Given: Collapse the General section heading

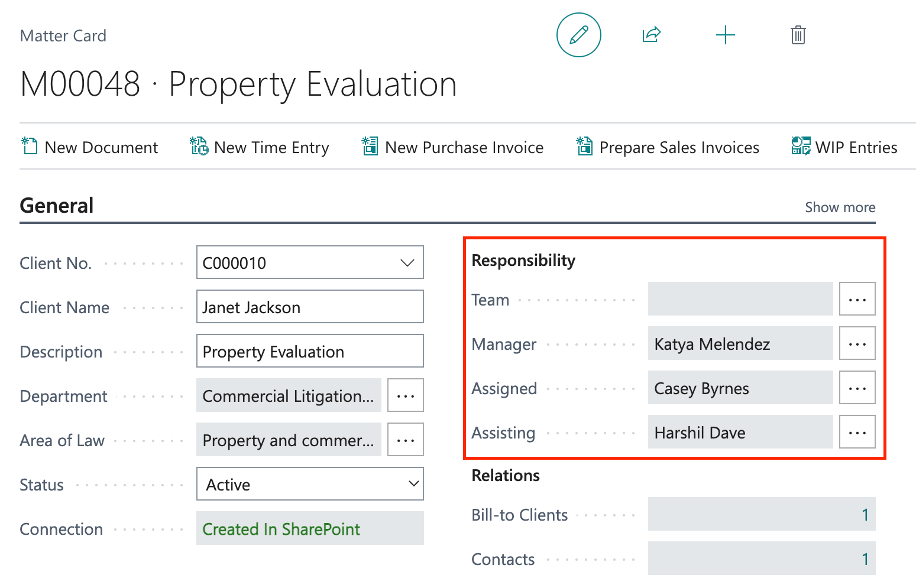Looking at the screenshot, I should click(x=57, y=206).
